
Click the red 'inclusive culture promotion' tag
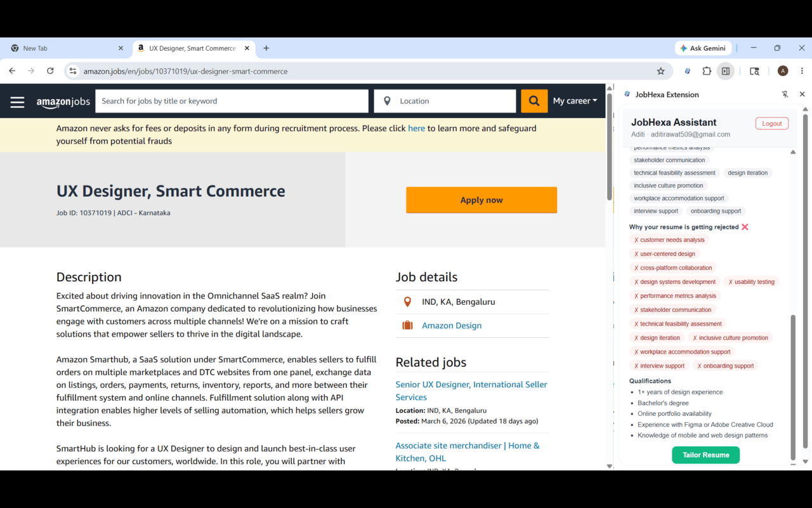click(x=730, y=338)
